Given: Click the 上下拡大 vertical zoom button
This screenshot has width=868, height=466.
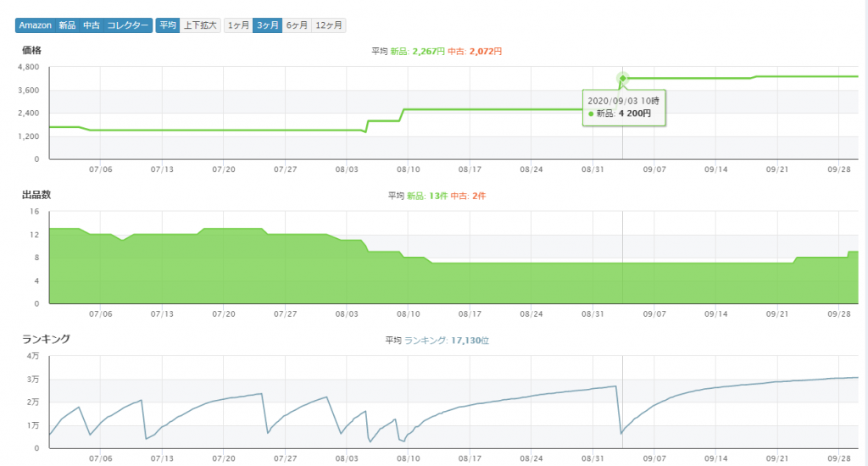Looking at the screenshot, I should [200, 25].
